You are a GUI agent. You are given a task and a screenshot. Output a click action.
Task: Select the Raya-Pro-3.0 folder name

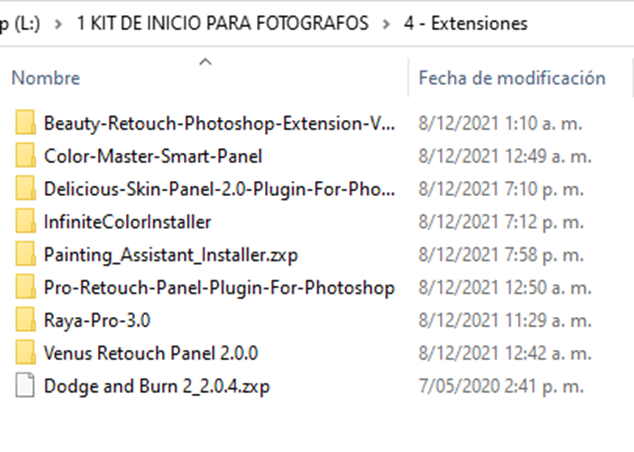tap(97, 320)
